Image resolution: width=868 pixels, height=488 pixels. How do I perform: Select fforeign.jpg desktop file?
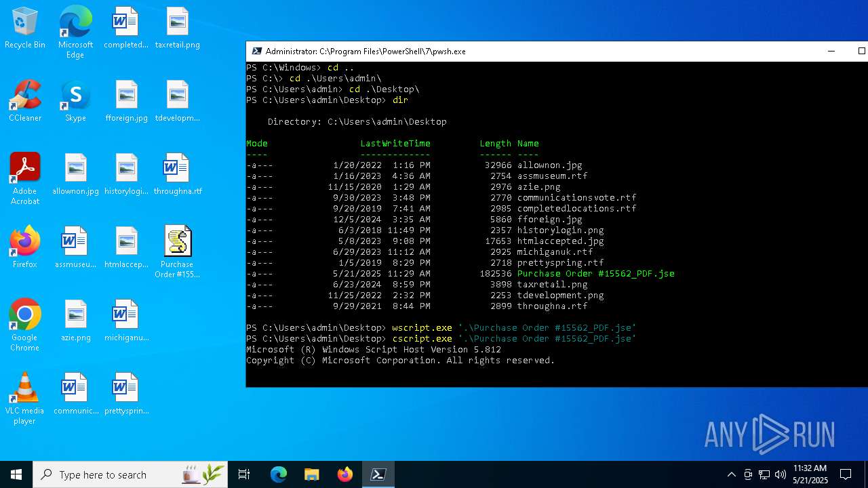tap(126, 102)
